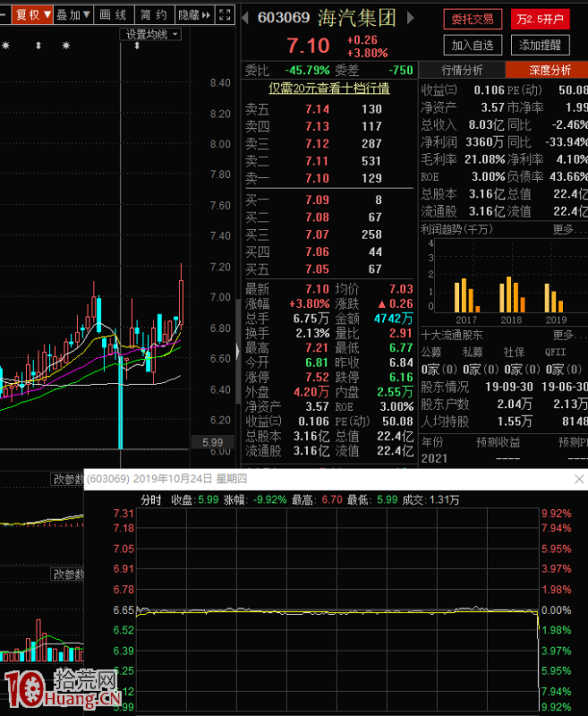This screenshot has width=588, height=716.
Task: Click the 内盘 value 2.55万
Action: (x=396, y=392)
